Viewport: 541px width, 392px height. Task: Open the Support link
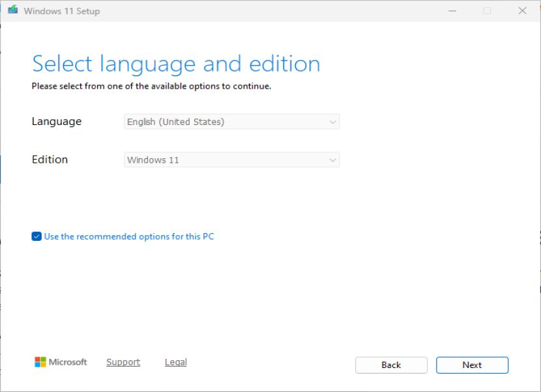tap(123, 362)
